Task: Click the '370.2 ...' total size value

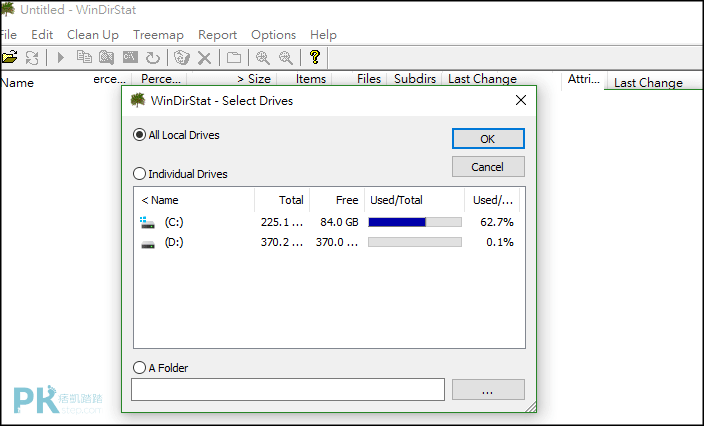Action: (x=282, y=242)
